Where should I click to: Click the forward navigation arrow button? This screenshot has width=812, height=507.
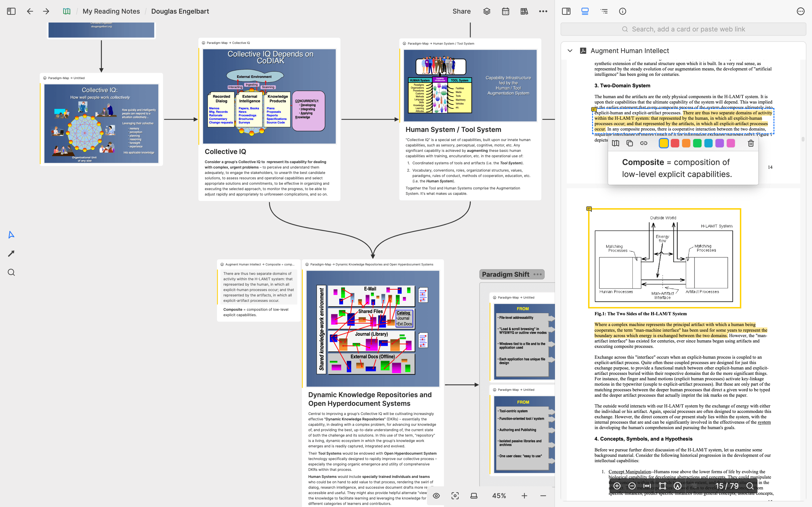coord(46,11)
